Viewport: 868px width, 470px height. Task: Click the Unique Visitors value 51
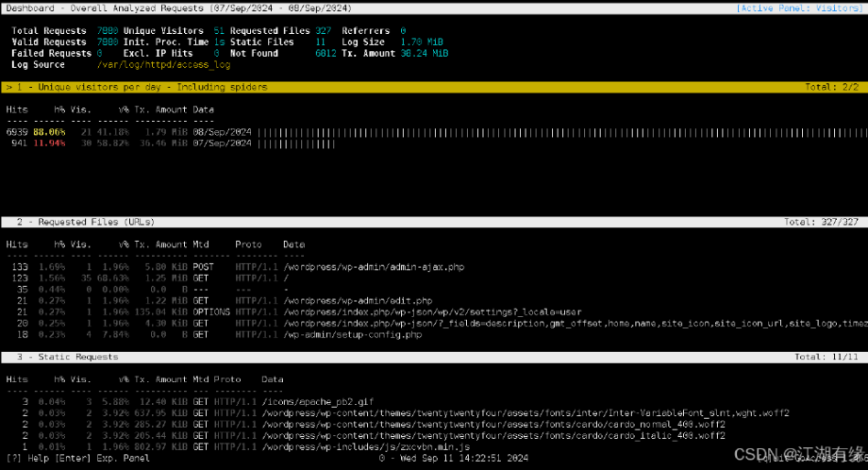(219, 31)
